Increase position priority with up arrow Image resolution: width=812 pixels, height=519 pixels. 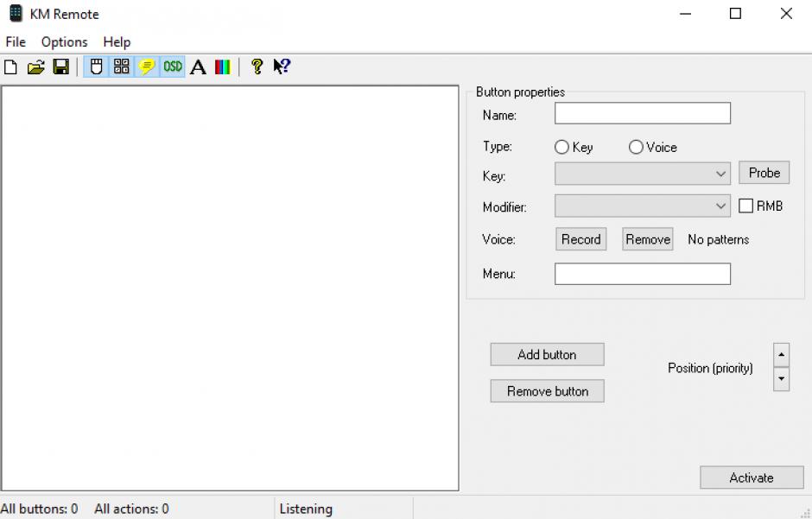tap(781, 355)
